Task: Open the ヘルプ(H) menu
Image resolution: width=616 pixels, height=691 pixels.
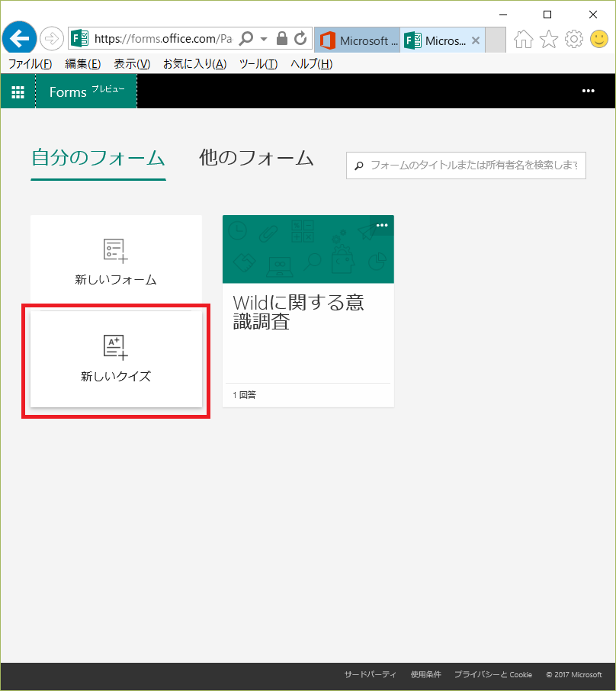Action: (x=312, y=64)
